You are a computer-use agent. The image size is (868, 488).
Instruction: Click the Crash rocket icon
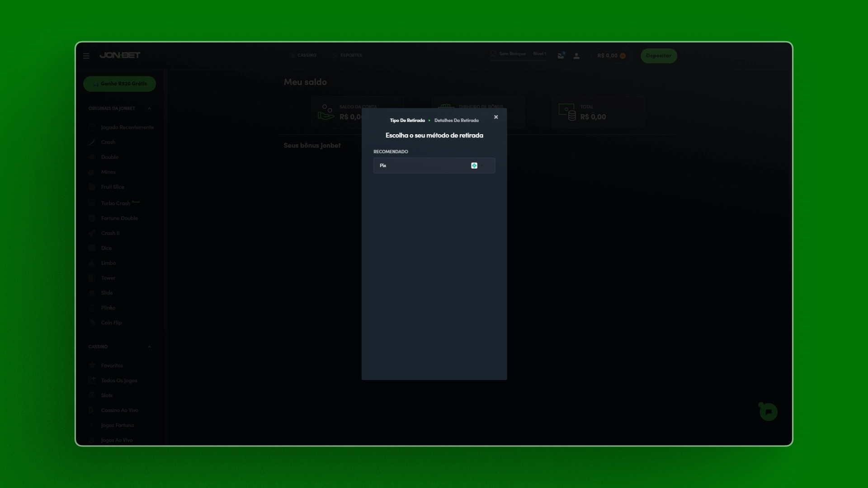coord(92,142)
